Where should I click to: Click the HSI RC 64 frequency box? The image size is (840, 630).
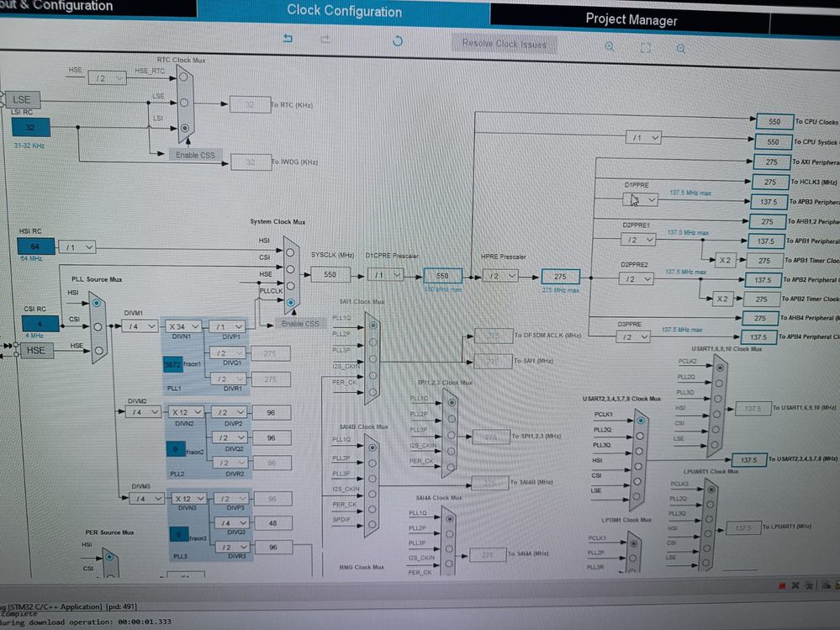coord(35,246)
